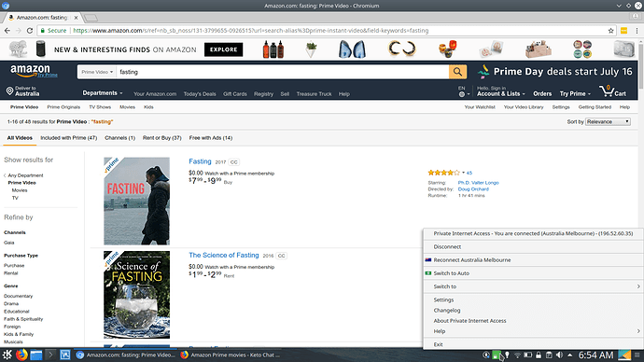Image resolution: width=644 pixels, height=362 pixels.
Task: Launch Firefox from the taskbar
Action: point(21,355)
